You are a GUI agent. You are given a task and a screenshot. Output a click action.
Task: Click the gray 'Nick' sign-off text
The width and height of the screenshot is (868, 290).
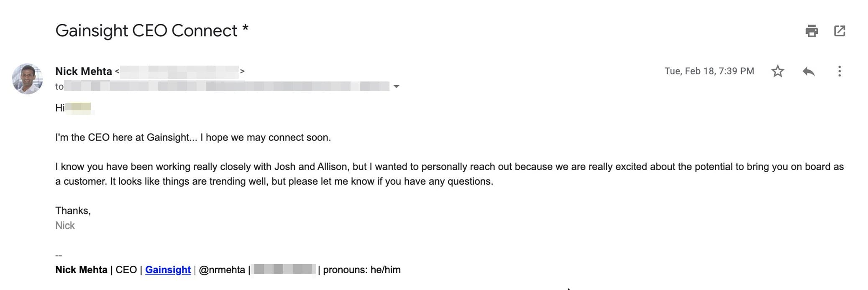pos(65,226)
